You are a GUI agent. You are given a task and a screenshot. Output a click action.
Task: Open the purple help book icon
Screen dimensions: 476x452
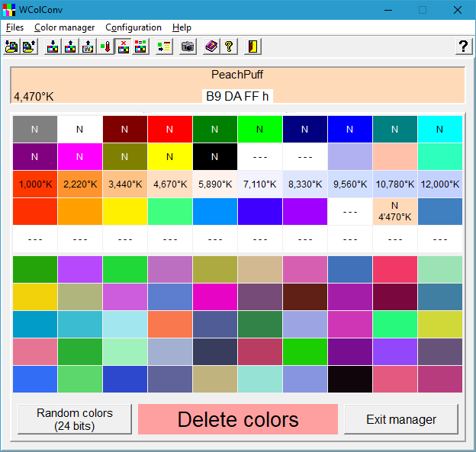[x=211, y=46]
